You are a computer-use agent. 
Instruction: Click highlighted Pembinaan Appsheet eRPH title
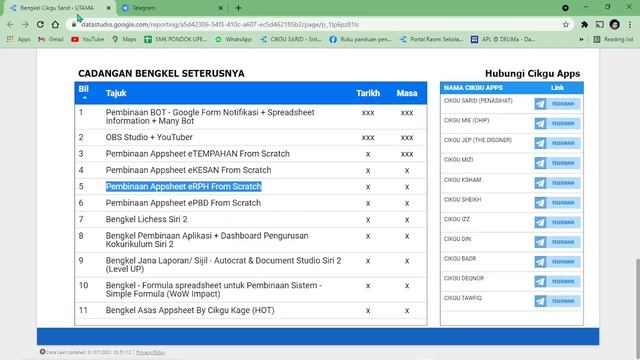coord(183,187)
